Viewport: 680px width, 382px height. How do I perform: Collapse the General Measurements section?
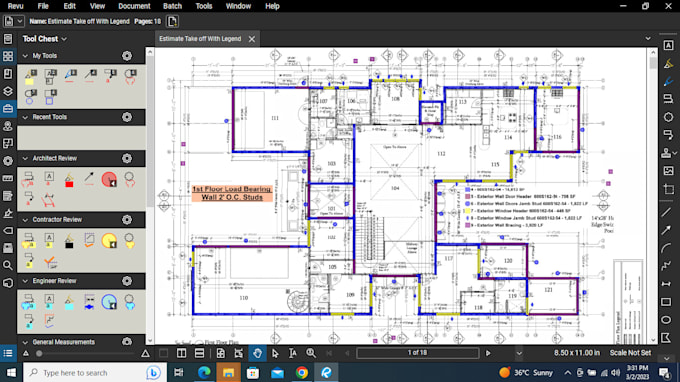(25, 342)
